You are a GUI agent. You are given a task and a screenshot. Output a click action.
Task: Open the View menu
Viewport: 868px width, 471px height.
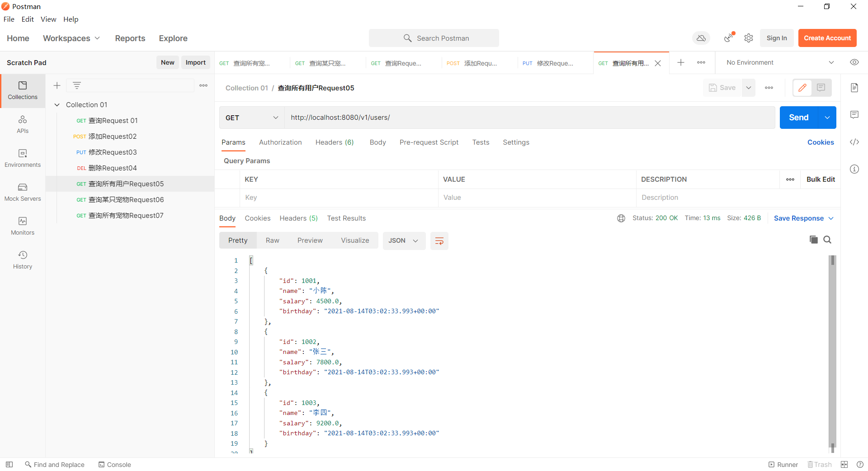[48, 19]
